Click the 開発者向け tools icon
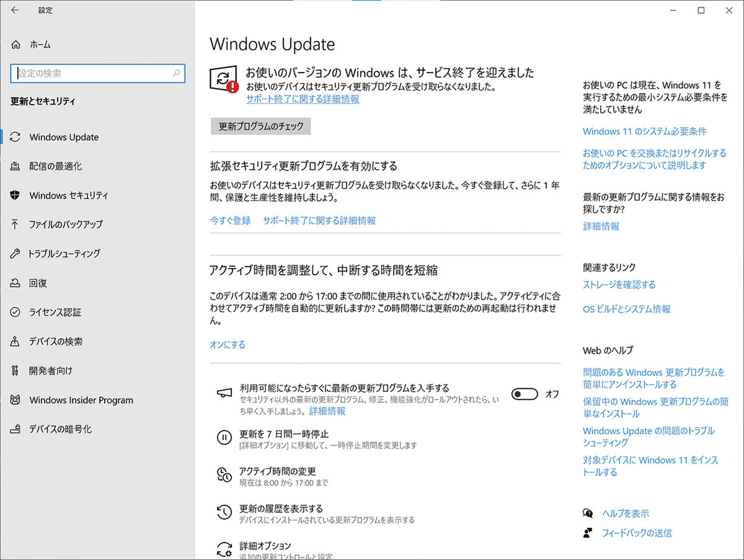Viewport: 744px width, 560px height. coord(15,370)
